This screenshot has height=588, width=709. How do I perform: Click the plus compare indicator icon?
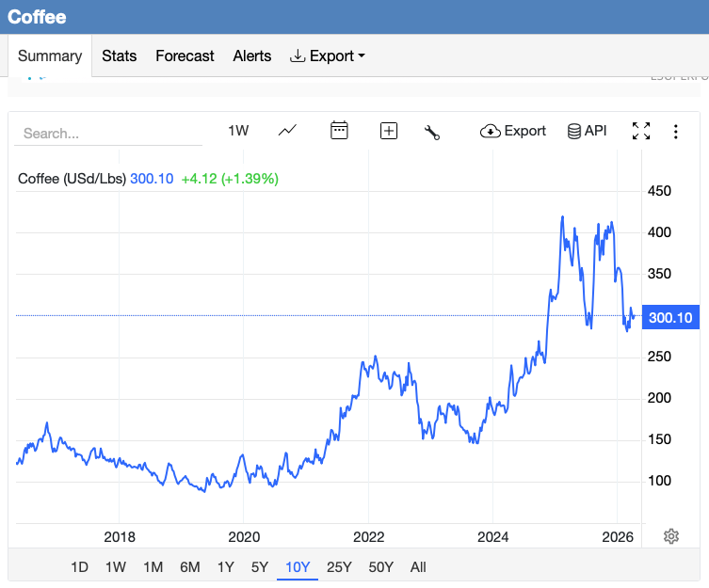click(389, 131)
